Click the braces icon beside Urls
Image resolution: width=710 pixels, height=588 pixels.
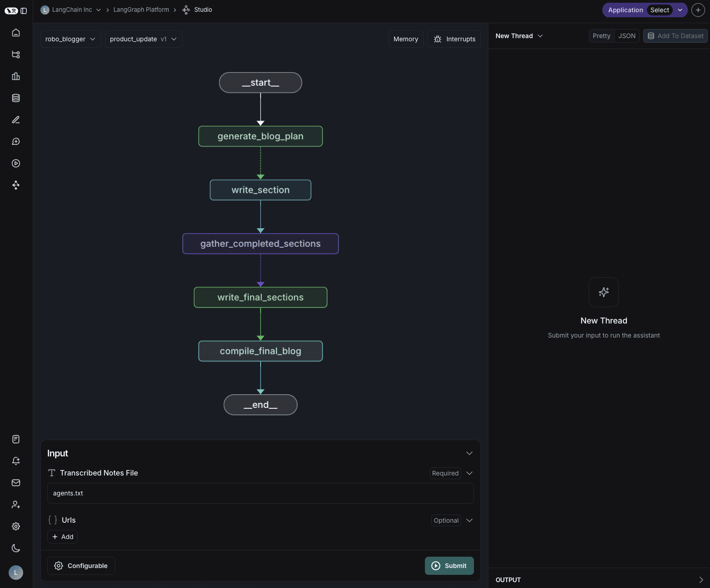click(53, 520)
